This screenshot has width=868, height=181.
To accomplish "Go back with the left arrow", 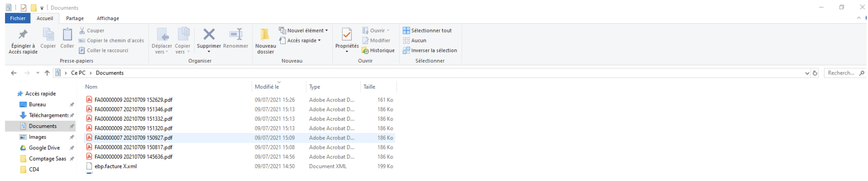I will [14, 73].
